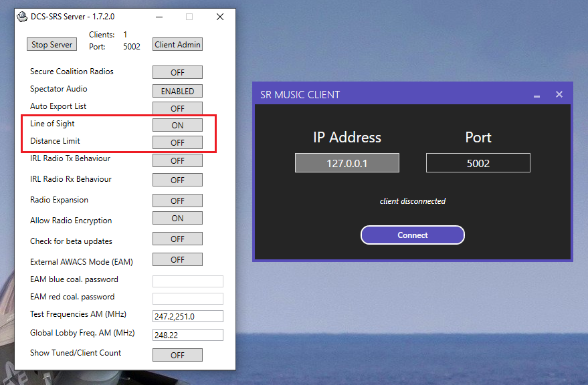Enable Radio Expansion option
This screenshot has width=588, height=385.
(x=177, y=201)
